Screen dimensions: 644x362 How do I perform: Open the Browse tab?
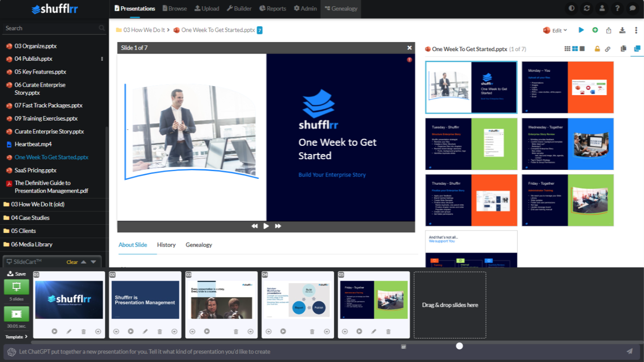point(175,8)
